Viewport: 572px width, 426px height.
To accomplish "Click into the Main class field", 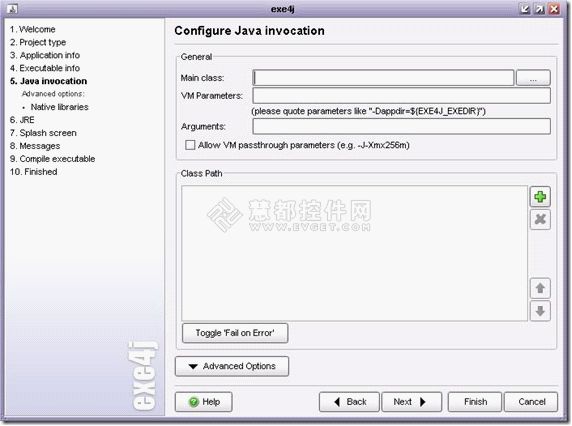I will coord(383,78).
